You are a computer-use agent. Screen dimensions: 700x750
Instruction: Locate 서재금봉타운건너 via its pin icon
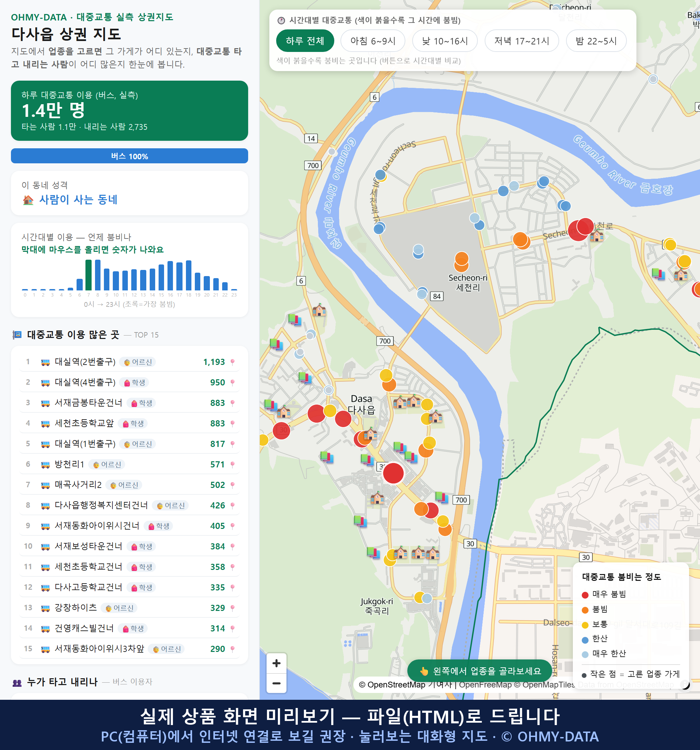pos(232,403)
